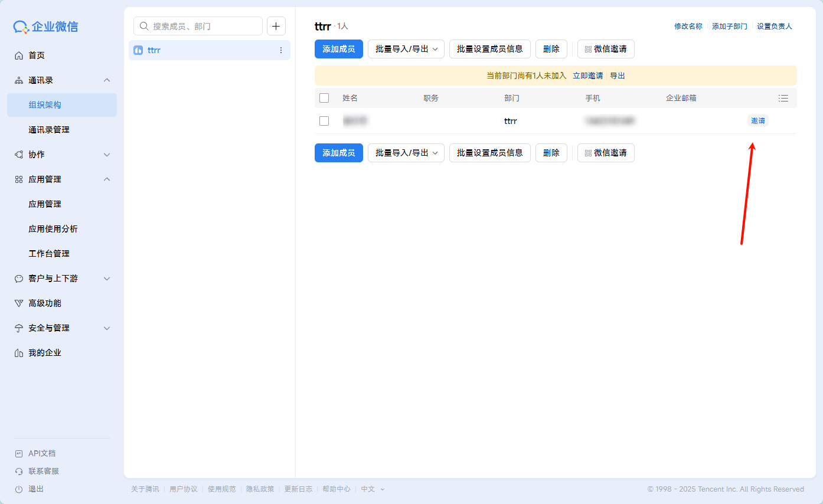
Task: Click the top blue 添加成员 button
Action: (338, 49)
